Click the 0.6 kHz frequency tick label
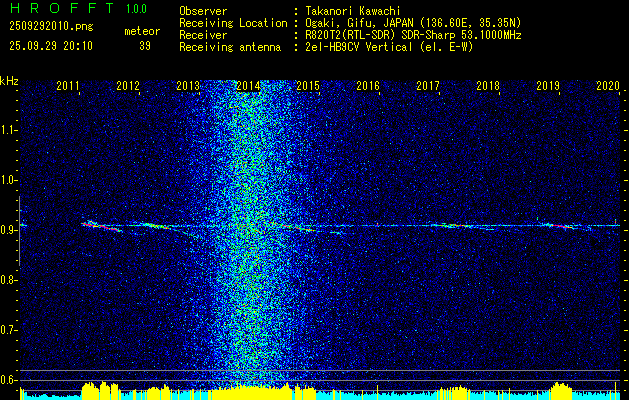The width and height of the screenshot is (629, 400). click(x=8, y=380)
